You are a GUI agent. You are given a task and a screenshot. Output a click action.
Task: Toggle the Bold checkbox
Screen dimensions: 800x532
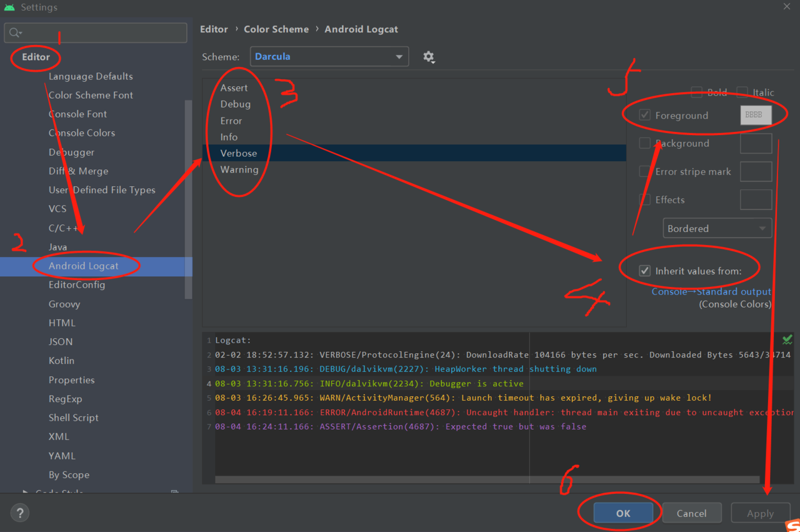tap(697, 93)
